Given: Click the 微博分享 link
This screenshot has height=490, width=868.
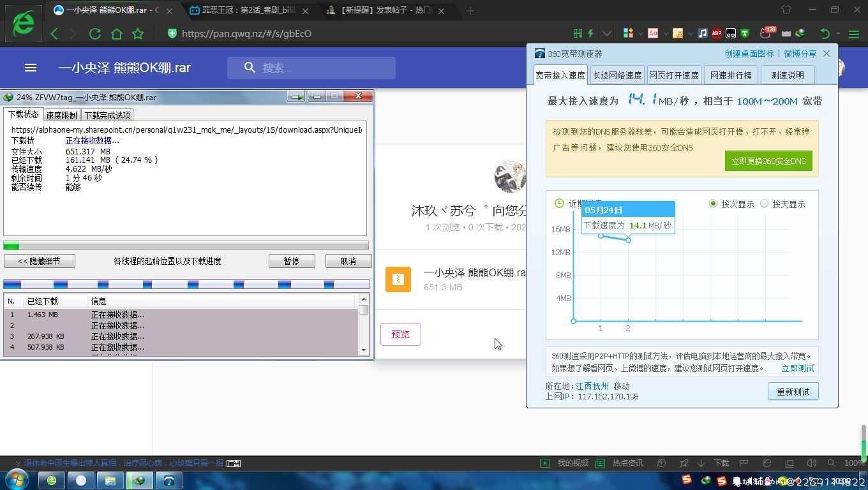Looking at the screenshot, I should [800, 54].
